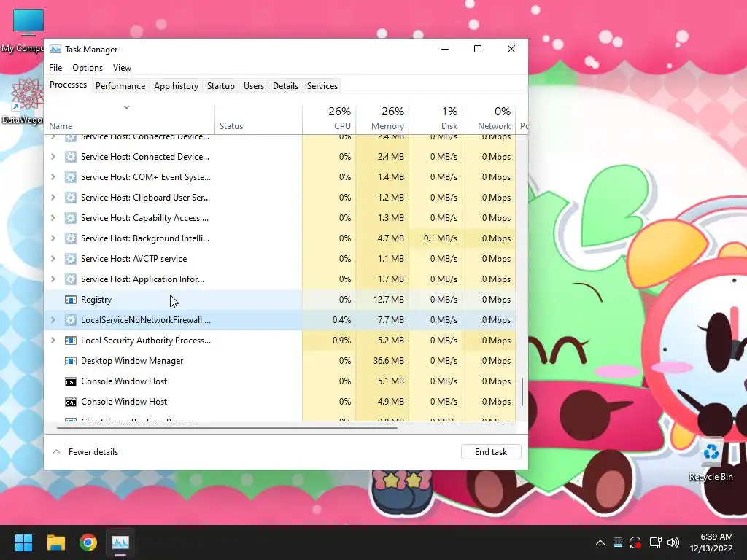The width and height of the screenshot is (747, 560).
Task: Click the 12.7 MB memory value
Action: (x=388, y=300)
